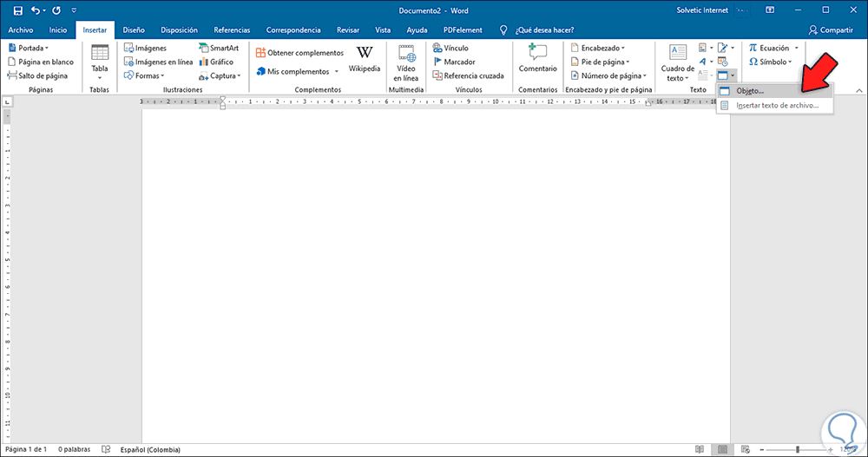The height and width of the screenshot is (457, 868).
Task: Switch to Web Layout view
Action: click(745, 450)
